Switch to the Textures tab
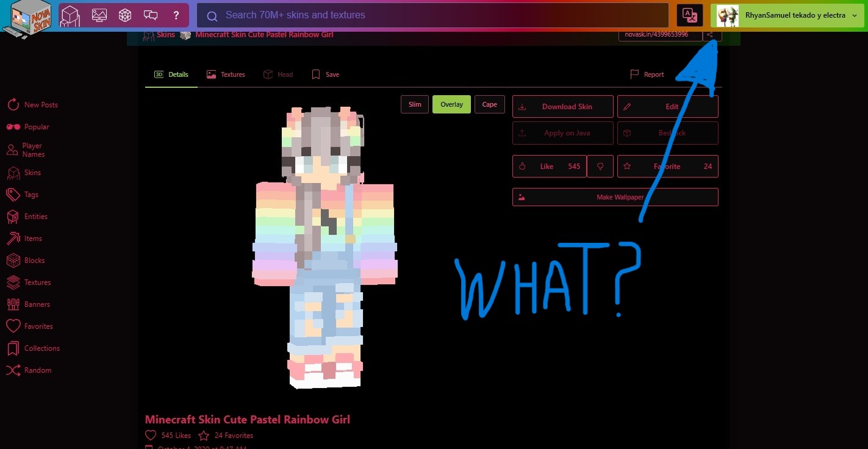 pyautogui.click(x=226, y=74)
